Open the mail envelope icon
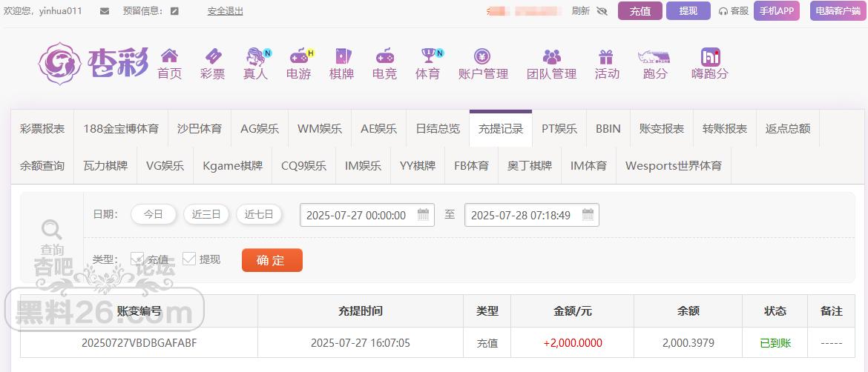The width and height of the screenshot is (868, 372). click(105, 11)
